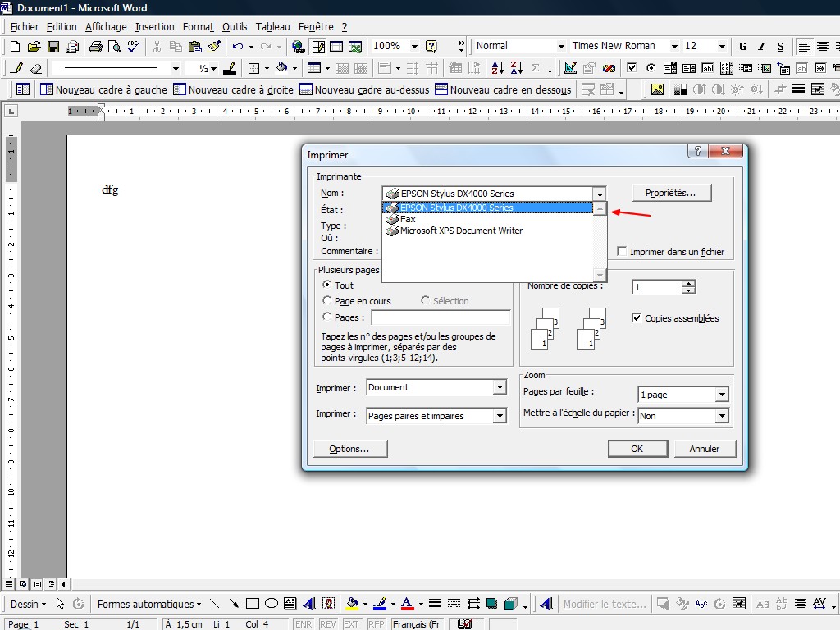Open the fill color bucket on drawing toolbar
The height and width of the screenshot is (630, 840).
point(352,604)
